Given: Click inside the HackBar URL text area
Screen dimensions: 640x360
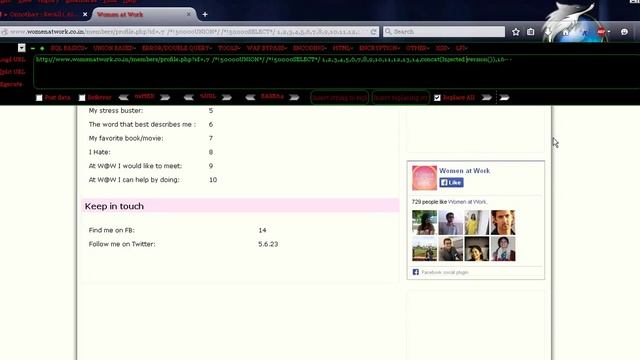Looking at the screenshot, I should pyautogui.click(x=337, y=72).
